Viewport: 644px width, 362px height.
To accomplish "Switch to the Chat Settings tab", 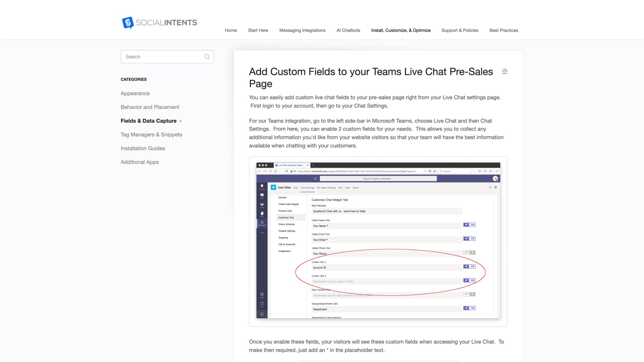I will [308, 188].
